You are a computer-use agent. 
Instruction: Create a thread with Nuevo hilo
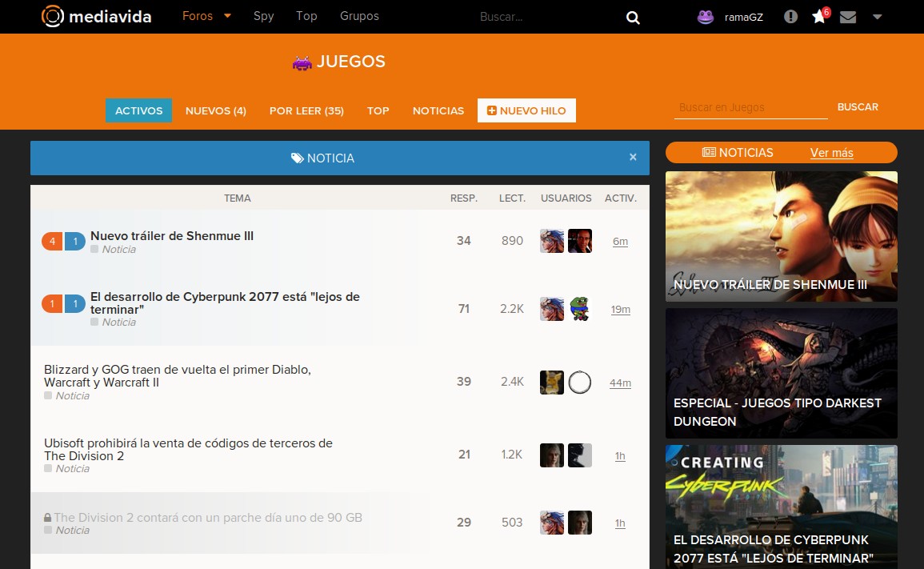526,110
